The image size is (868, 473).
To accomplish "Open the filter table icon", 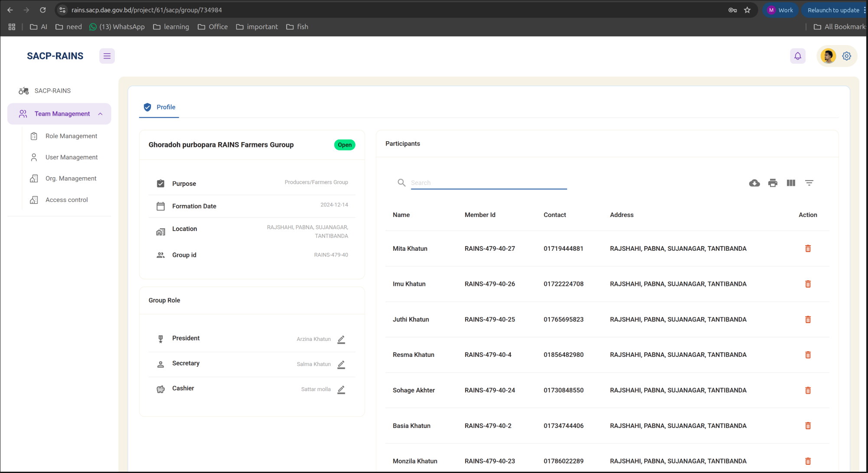I will tap(809, 183).
